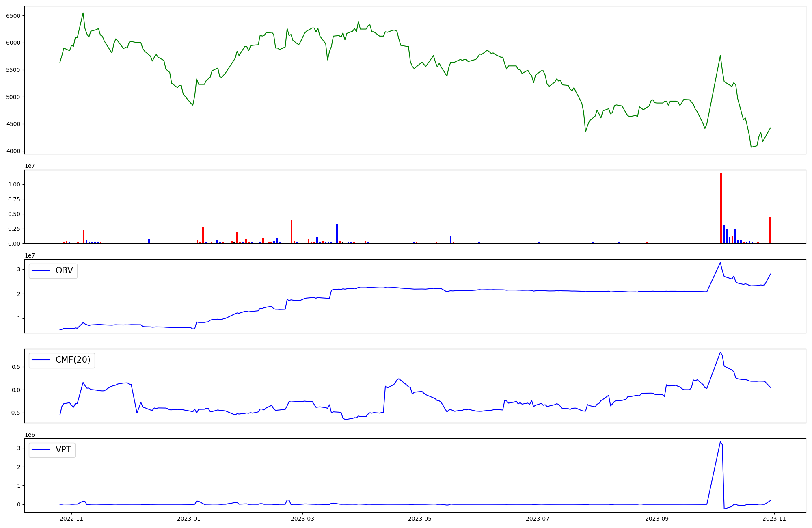The image size is (812, 528).
Task: Click the CMF(20) highest peak point
Action: point(720,353)
